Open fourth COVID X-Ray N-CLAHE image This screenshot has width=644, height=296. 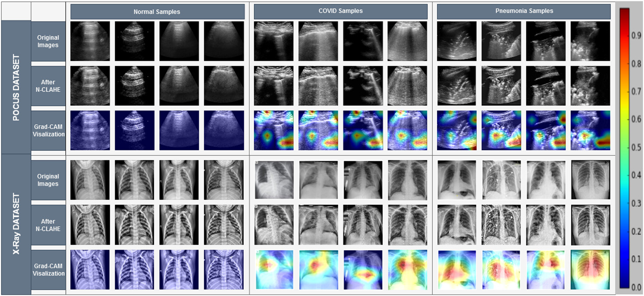(407, 225)
